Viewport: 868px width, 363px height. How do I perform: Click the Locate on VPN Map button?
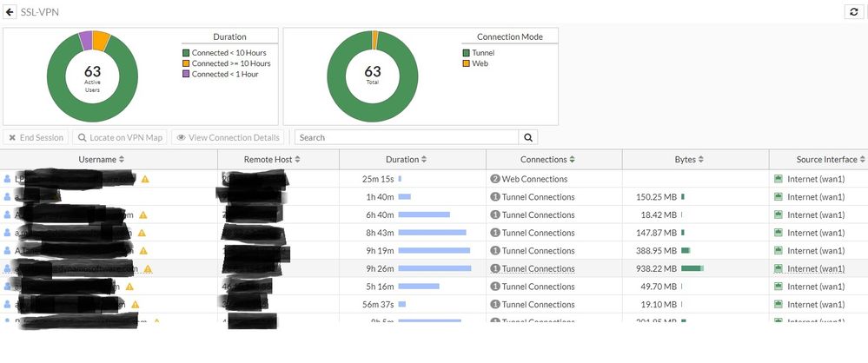(119, 137)
